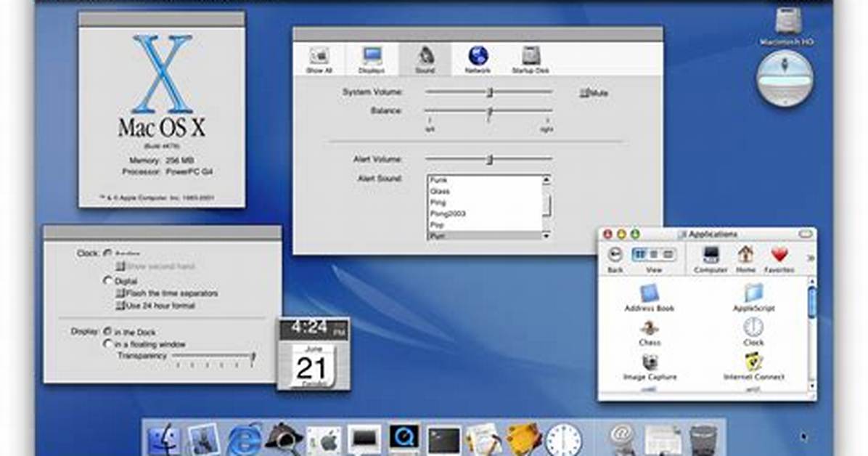Choose display in the Dock radio
The width and height of the screenshot is (868, 456).
tap(108, 331)
